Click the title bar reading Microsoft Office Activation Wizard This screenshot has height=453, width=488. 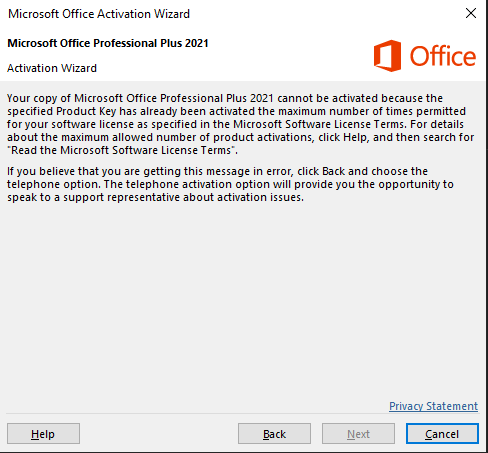point(99,14)
